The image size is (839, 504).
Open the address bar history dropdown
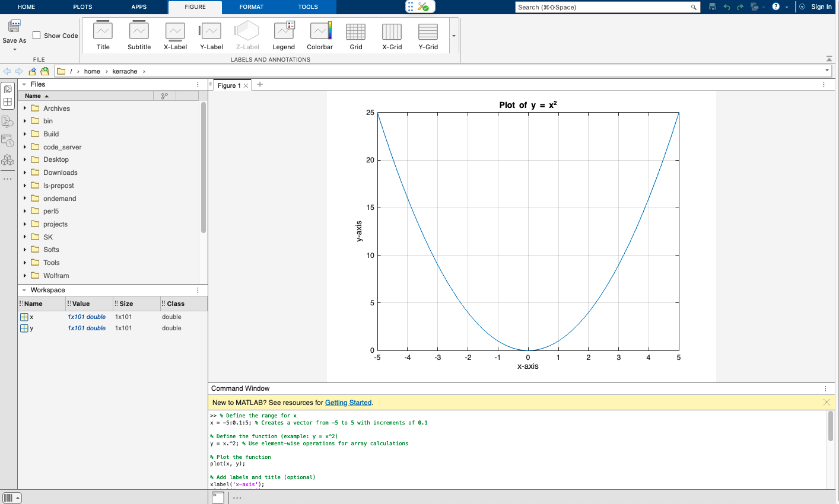click(827, 71)
